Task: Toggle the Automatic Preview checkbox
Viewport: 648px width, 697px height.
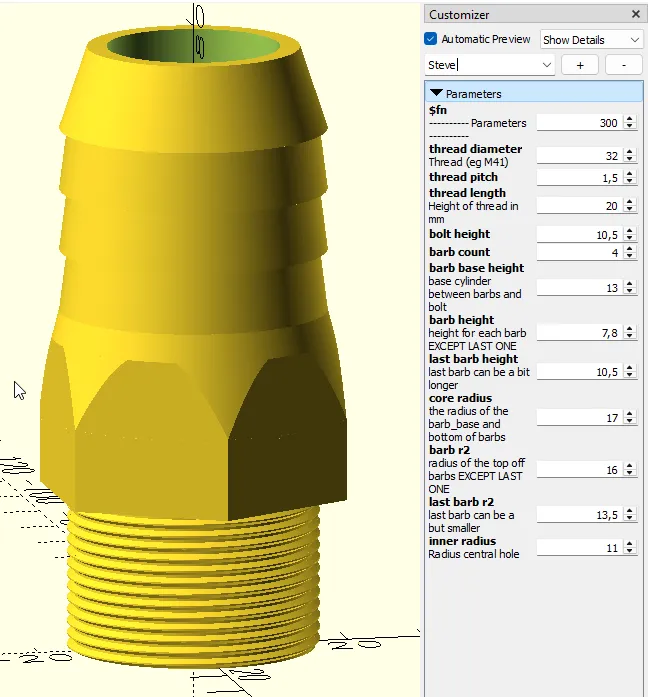Action: coord(431,39)
